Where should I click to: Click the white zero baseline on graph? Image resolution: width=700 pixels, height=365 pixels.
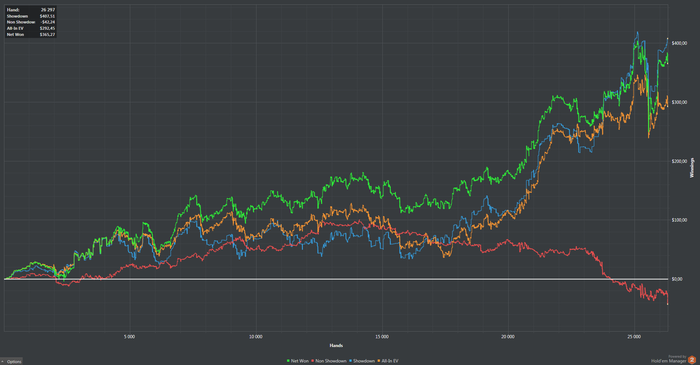tap(336, 279)
